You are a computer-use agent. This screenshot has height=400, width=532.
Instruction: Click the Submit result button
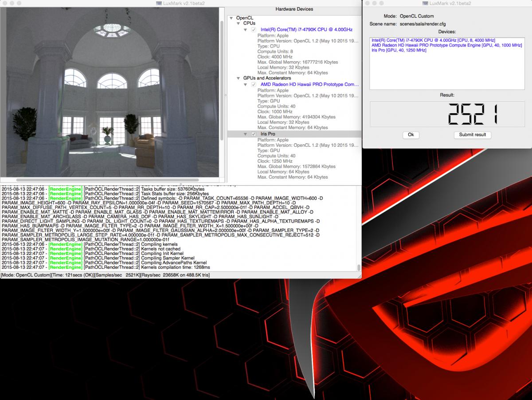point(472,135)
